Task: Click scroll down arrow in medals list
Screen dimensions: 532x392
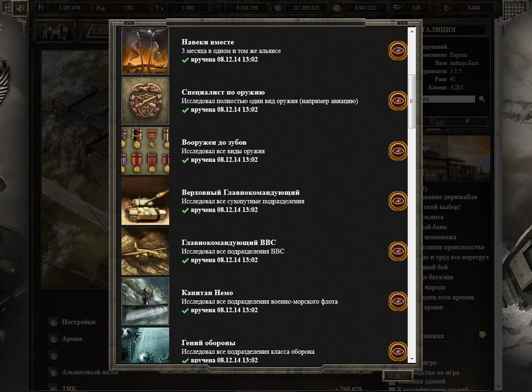Action: point(412,359)
